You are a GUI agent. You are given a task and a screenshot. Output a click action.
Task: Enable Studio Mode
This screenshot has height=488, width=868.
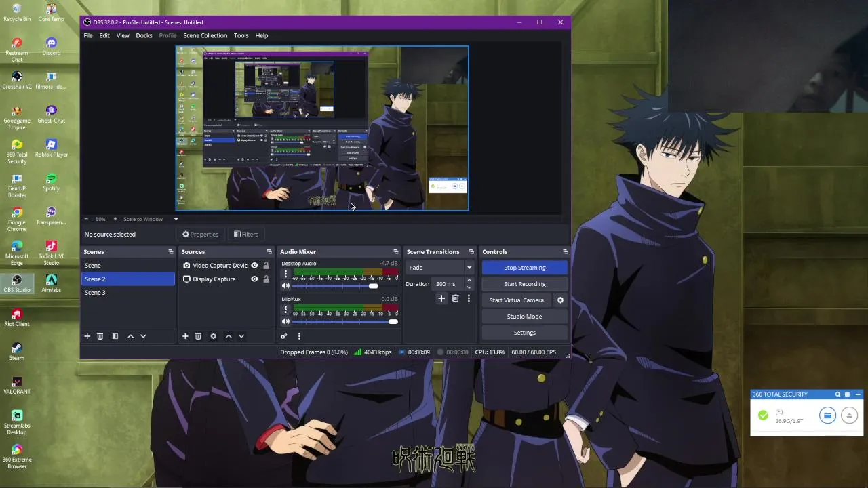pos(525,317)
